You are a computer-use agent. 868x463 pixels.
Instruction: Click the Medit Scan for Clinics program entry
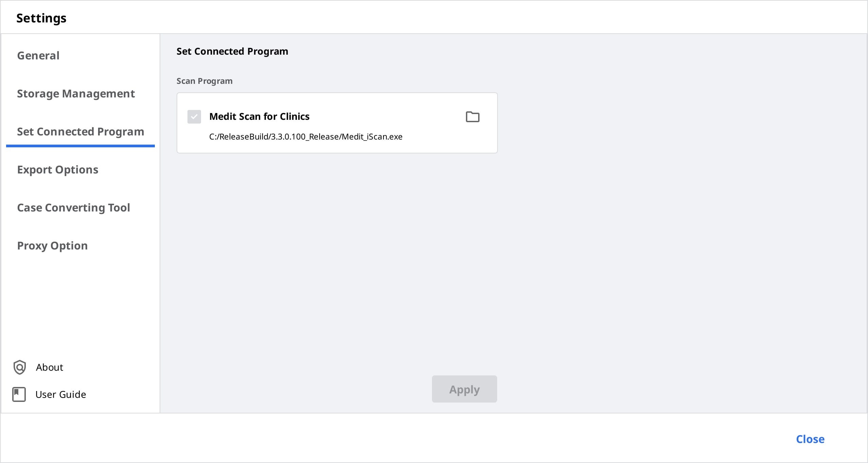(x=338, y=123)
